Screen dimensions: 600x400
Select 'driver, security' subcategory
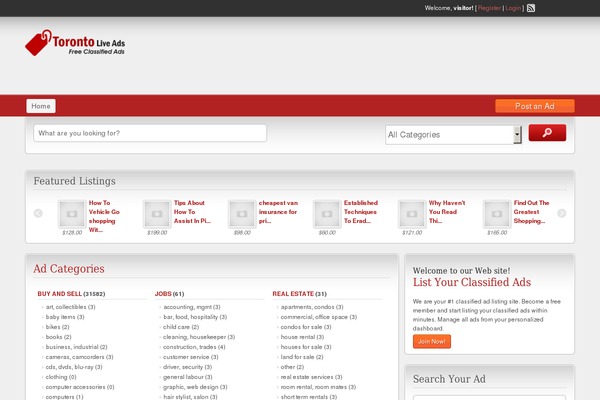183,367
